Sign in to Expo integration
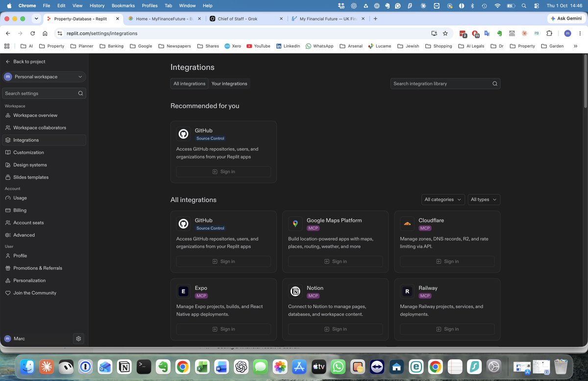588x381 pixels. pyautogui.click(x=223, y=329)
